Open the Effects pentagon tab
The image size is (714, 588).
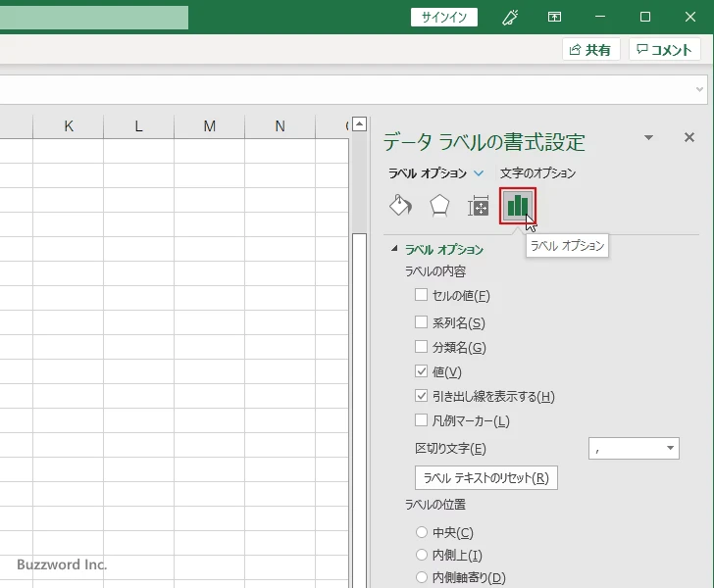pyautogui.click(x=439, y=206)
